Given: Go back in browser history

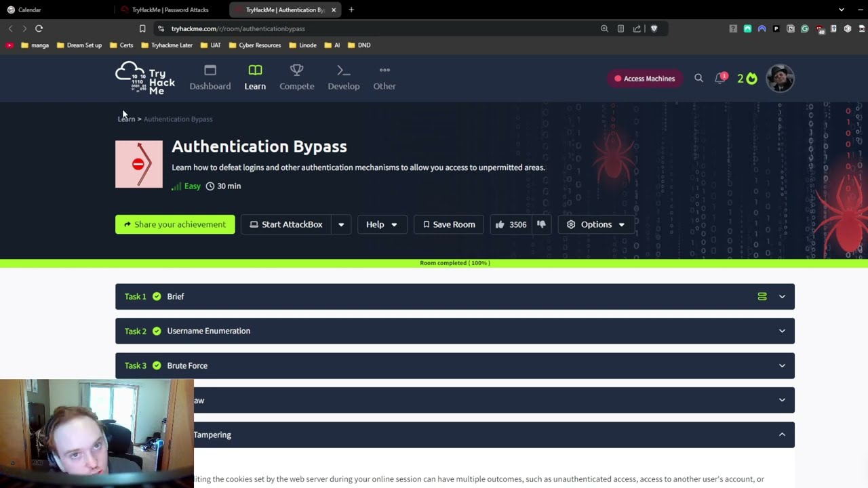Looking at the screenshot, I should point(10,28).
